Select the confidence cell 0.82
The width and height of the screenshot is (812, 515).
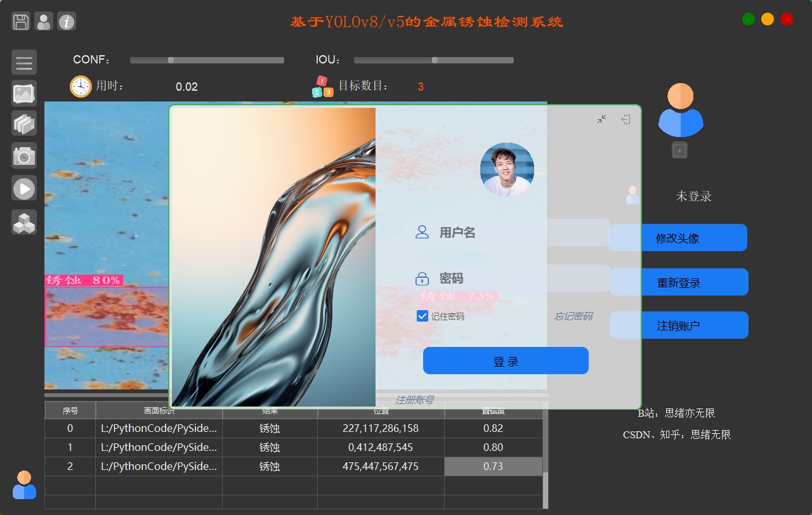pyautogui.click(x=493, y=428)
